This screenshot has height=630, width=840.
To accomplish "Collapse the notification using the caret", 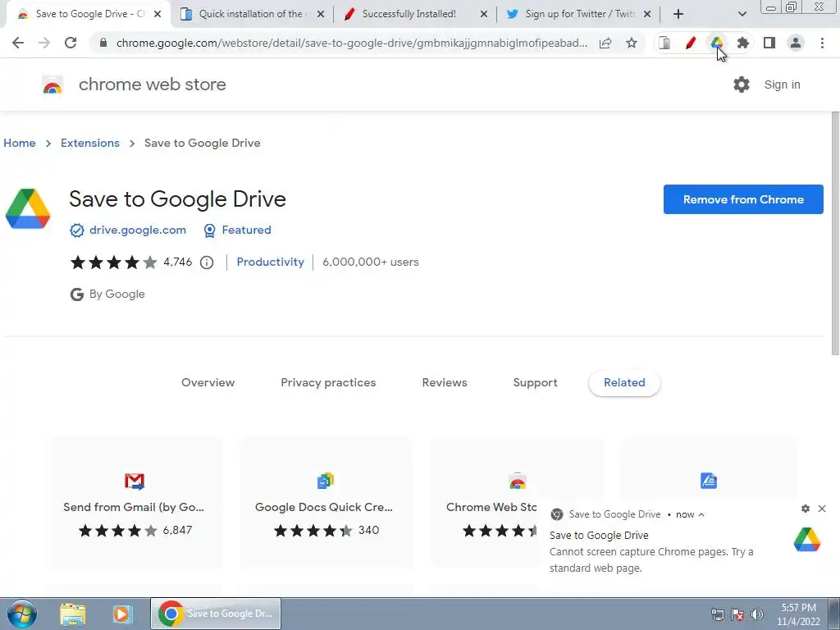I will (701, 514).
